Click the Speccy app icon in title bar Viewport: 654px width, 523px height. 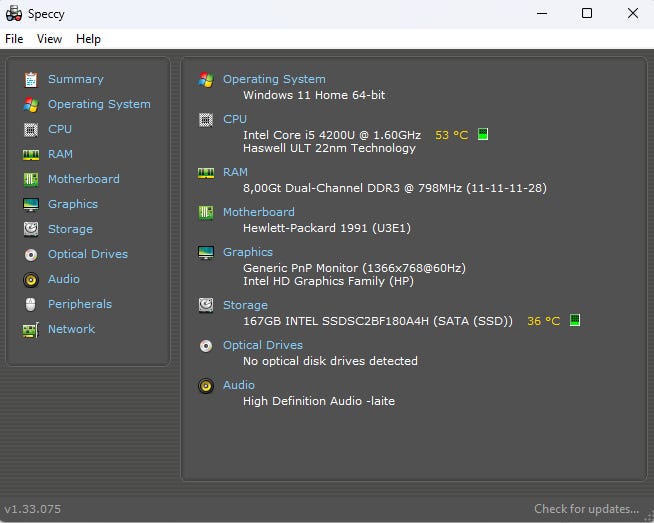[x=14, y=13]
